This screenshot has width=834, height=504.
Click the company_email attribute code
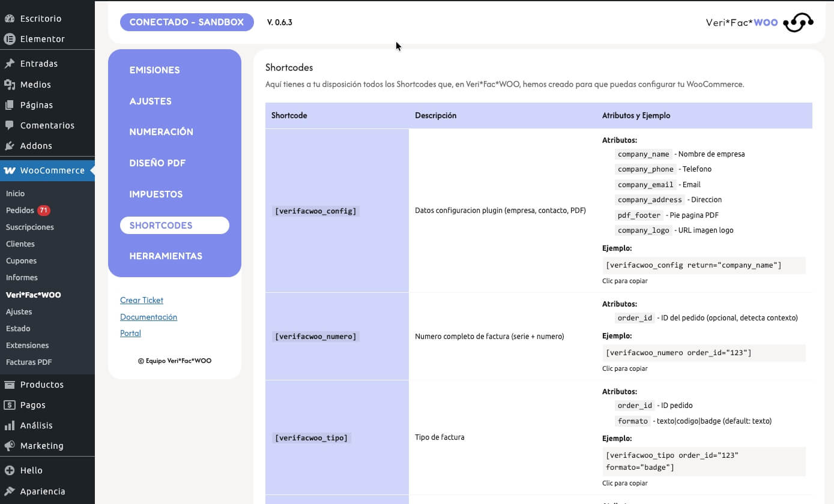click(646, 185)
